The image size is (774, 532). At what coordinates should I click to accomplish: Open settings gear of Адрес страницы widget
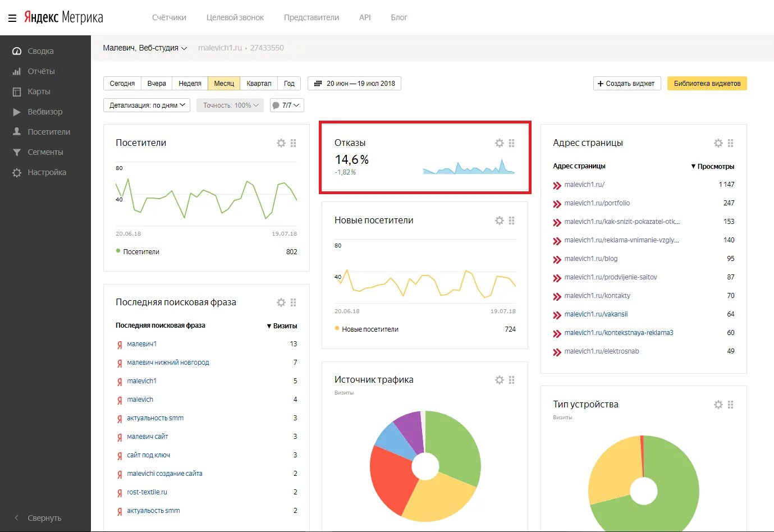click(x=718, y=143)
